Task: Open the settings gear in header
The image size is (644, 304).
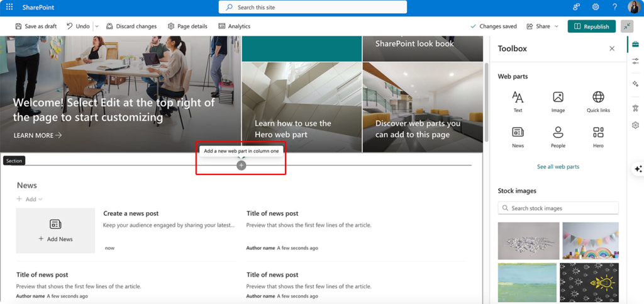Action: click(595, 7)
